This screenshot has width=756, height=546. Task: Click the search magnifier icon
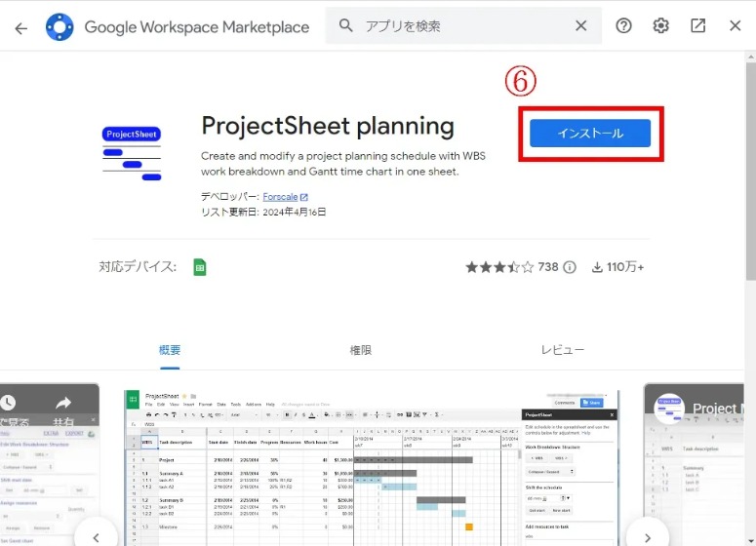pos(345,25)
